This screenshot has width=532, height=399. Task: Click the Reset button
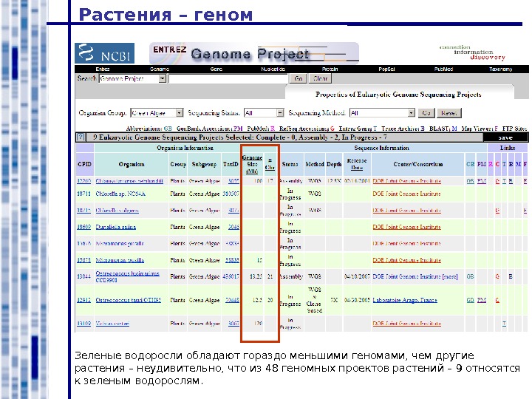449,112
